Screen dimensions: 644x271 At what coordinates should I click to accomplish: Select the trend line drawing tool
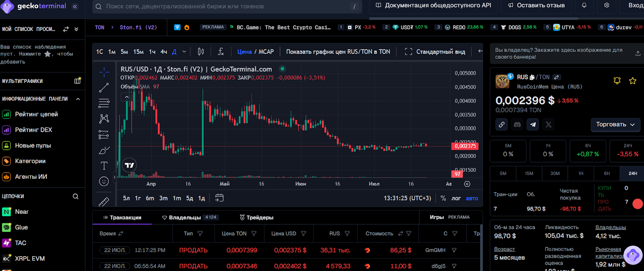click(104, 87)
